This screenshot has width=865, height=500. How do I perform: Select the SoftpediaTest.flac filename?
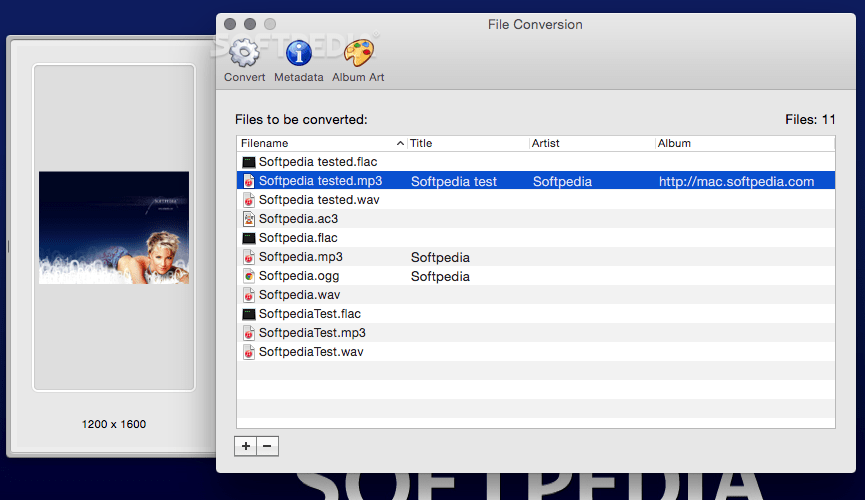309,314
